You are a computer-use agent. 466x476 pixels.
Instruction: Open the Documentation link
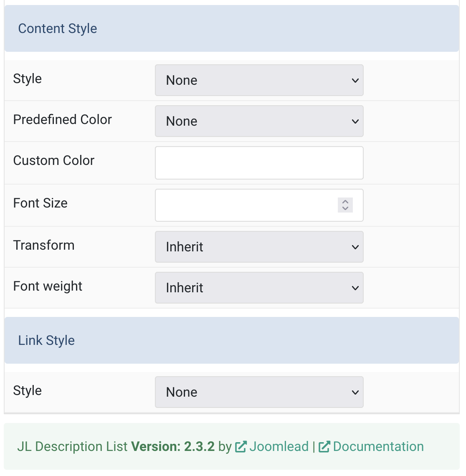click(378, 447)
